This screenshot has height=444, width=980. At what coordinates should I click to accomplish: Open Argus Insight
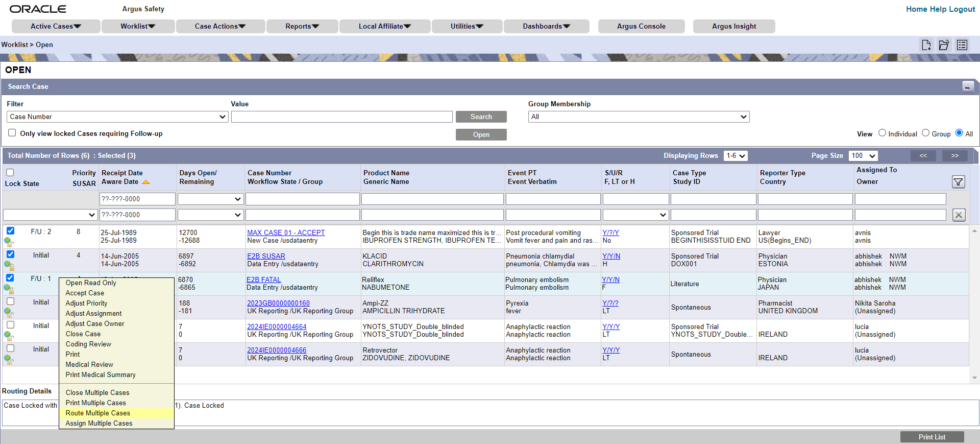click(734, 27)
